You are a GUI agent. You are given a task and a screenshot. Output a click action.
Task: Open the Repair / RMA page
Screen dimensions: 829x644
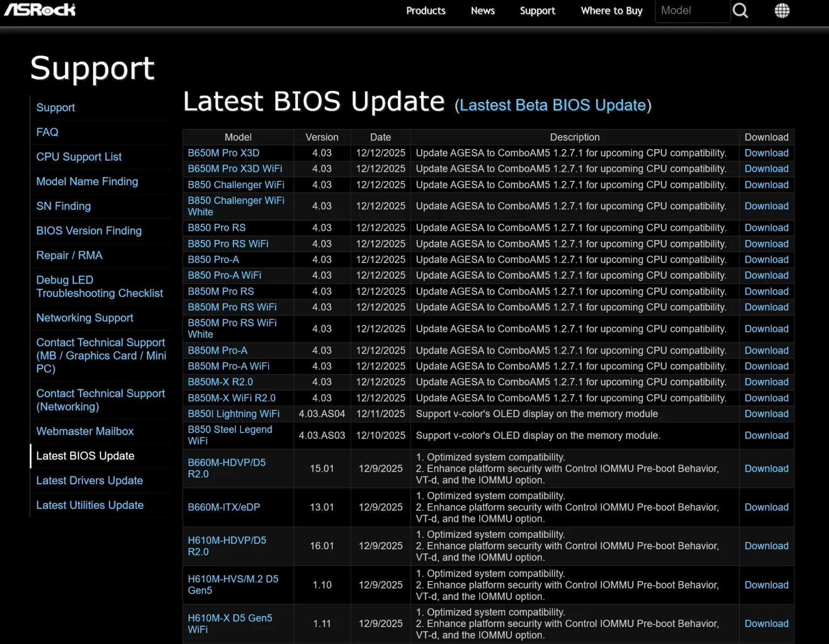(x=69, y=255)
